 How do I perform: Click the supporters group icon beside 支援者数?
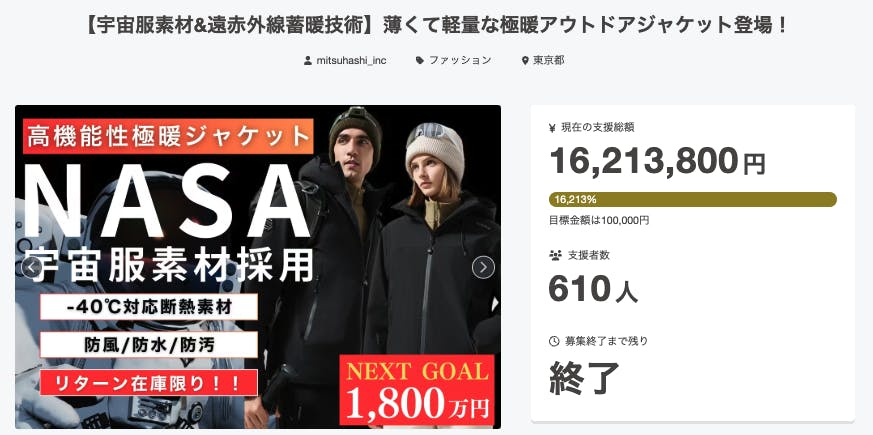(x=555, y=256)
